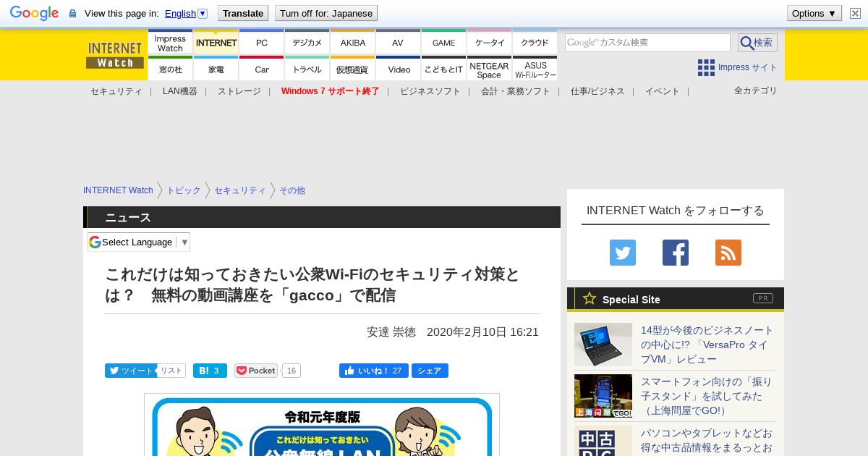The height and width of the screenshot is (456, 868).
Task: Open the Impress Watch tab
Action: tap(170, 43)
